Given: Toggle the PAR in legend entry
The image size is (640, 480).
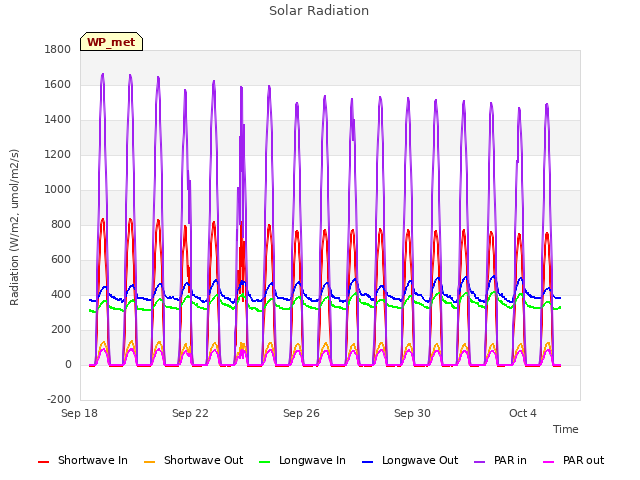Looking at the screenshot, I should pos(500,460).
